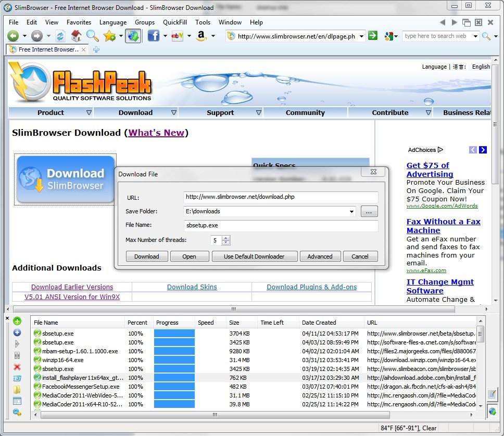
Task: Resume download with the play icon
Action: tap(17, 342)
